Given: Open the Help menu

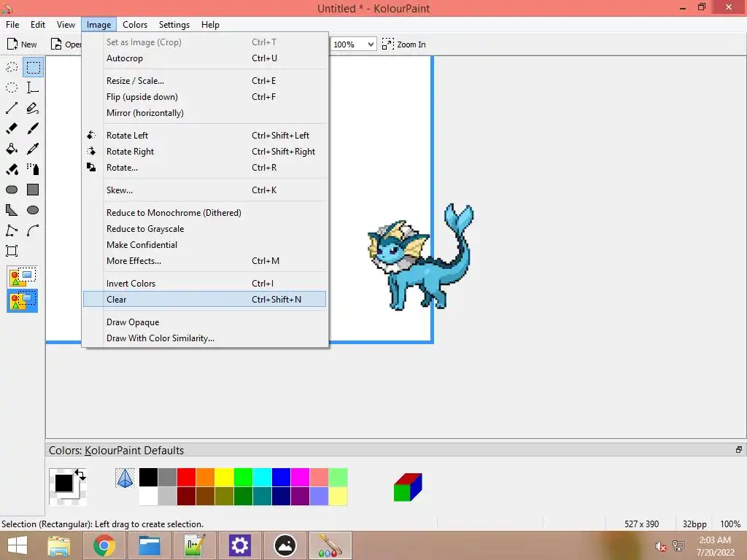Looking at the screenshot, I should (210, 25).
